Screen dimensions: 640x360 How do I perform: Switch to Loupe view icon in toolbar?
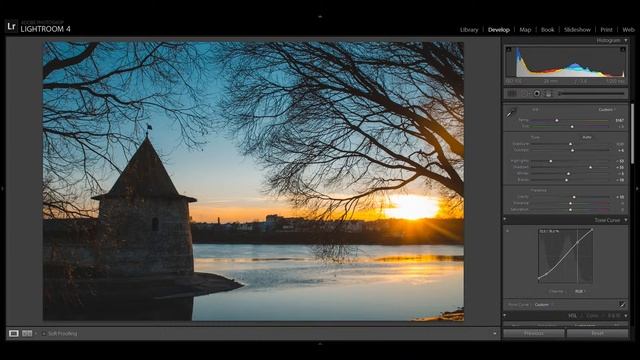pos(13,333)
